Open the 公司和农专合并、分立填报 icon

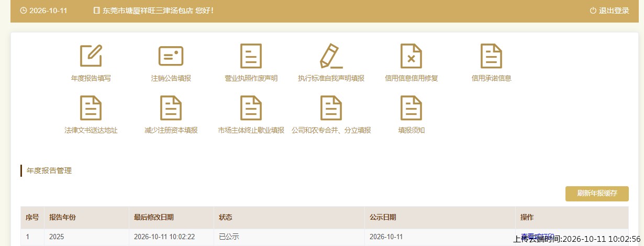[331, 108]
